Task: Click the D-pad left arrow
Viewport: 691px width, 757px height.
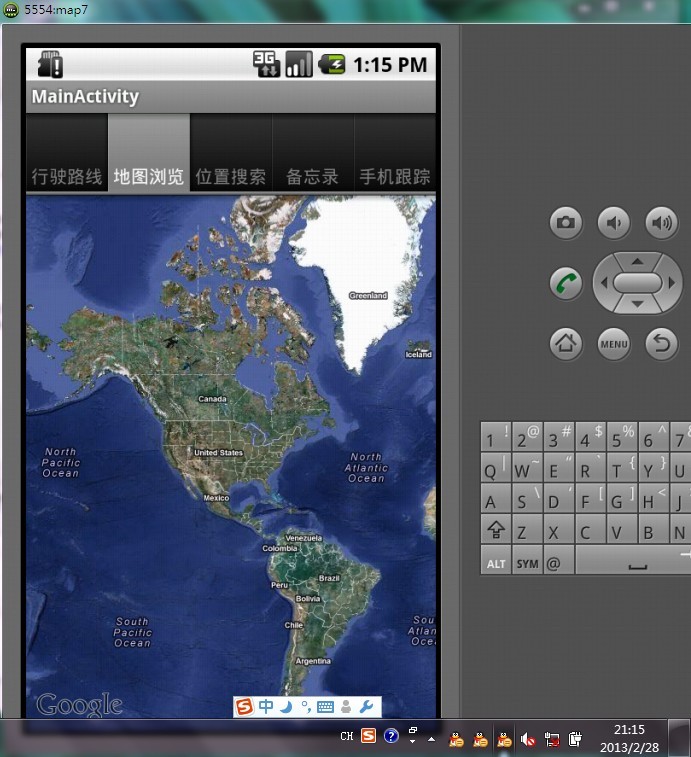Action: 604,283
